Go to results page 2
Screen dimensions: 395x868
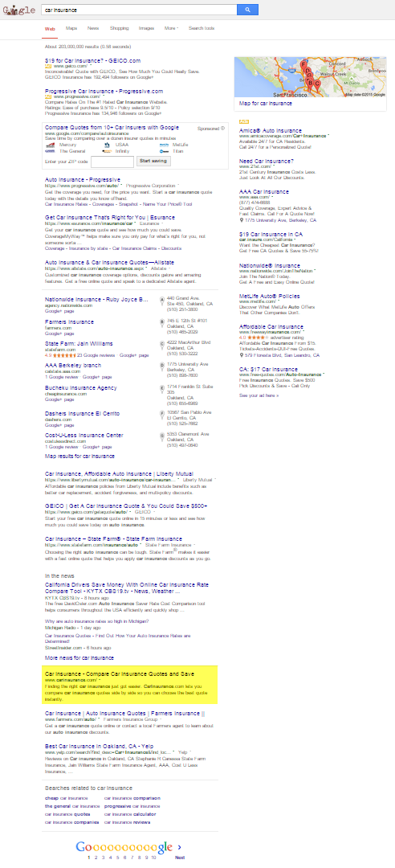click(96, 858)
